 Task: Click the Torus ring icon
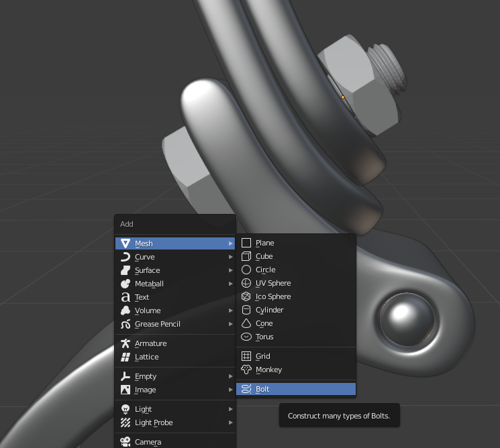246,337
